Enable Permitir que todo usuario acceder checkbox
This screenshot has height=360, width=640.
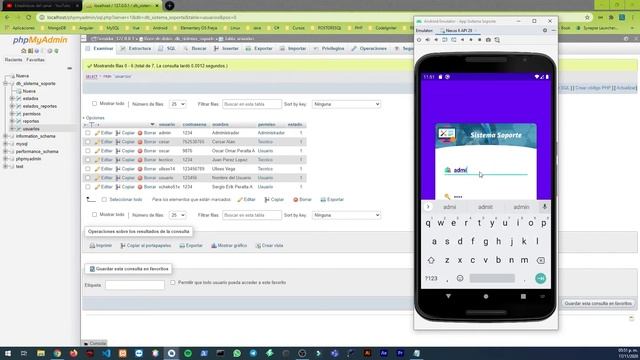point(173,282)
